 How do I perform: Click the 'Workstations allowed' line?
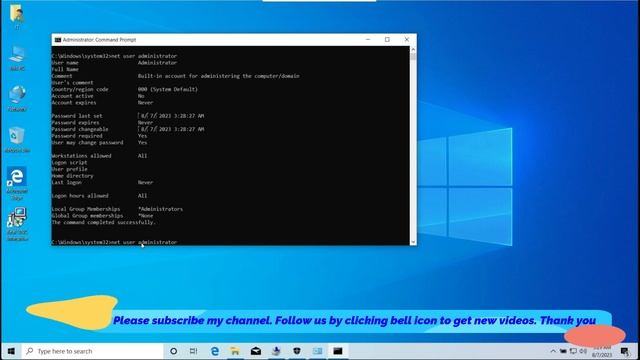99,156
